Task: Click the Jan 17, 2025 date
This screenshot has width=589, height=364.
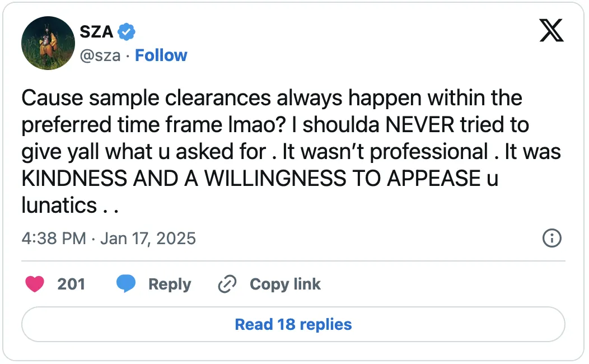Action: coord(148,239)
